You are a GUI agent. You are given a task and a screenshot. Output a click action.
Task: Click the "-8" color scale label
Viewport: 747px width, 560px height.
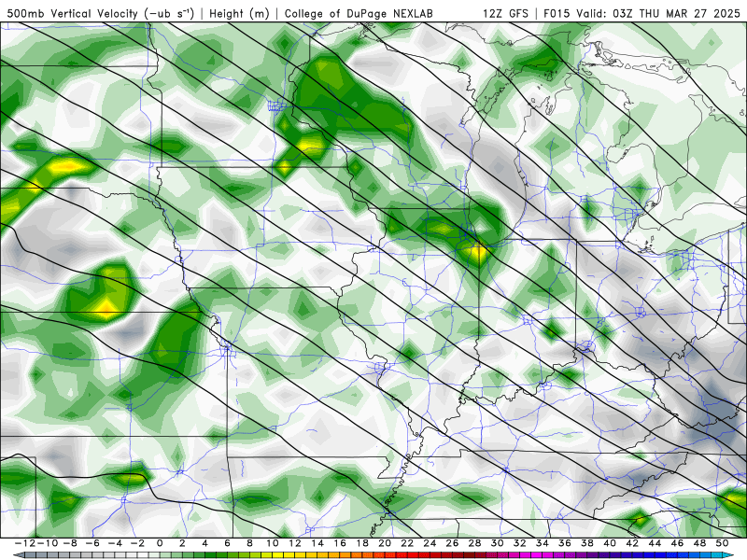69,543
